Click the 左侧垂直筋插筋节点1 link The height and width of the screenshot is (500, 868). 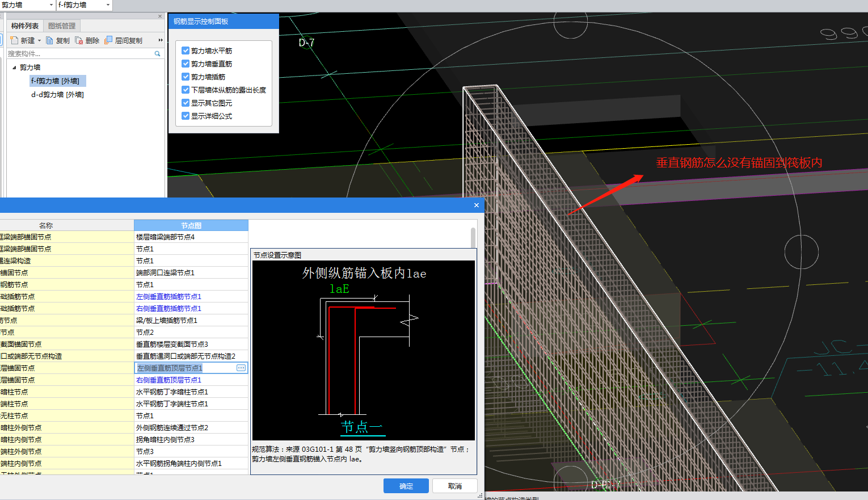point(168,297)
